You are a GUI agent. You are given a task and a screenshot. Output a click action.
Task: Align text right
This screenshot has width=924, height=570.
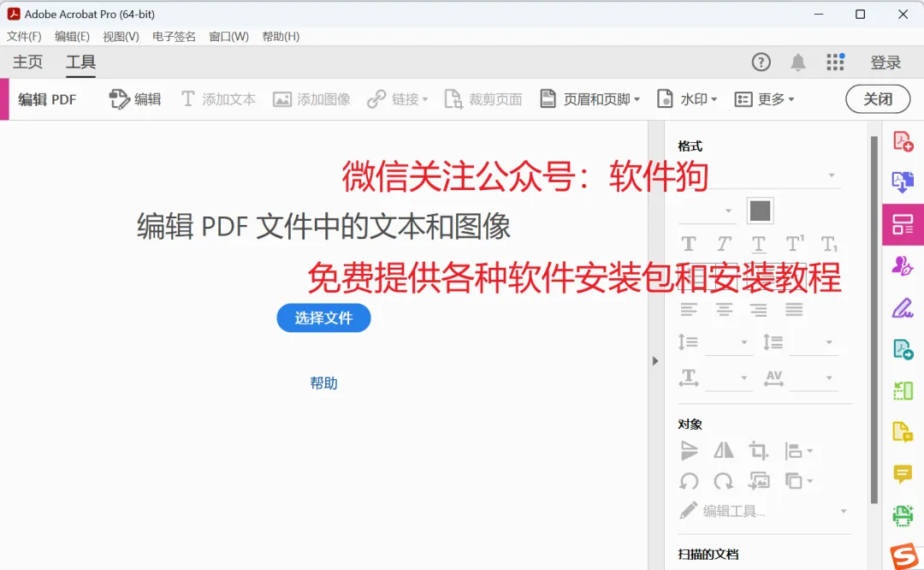click(759, 309)
